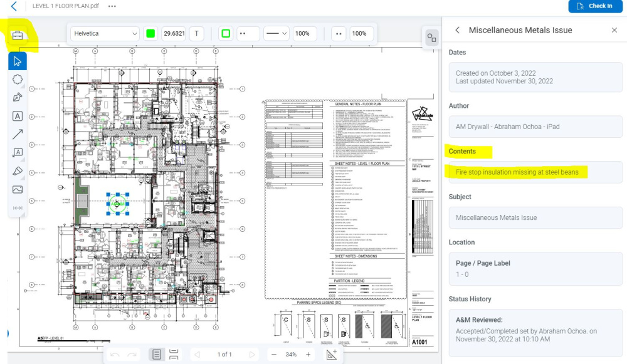Select the highlighter tool
The height and width of the screenshot is (364, 627).
(17, 171)
